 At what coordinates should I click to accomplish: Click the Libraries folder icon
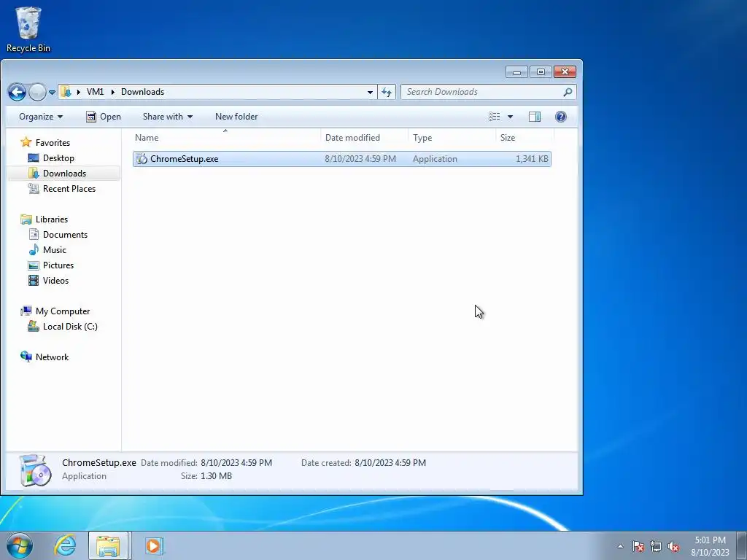click(26, 219)
